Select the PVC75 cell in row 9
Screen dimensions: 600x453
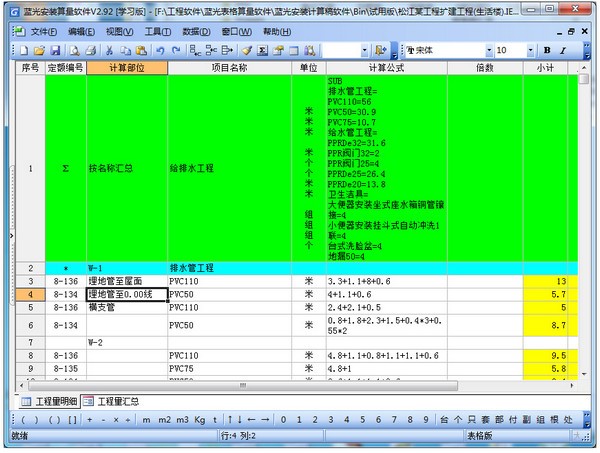229,369
